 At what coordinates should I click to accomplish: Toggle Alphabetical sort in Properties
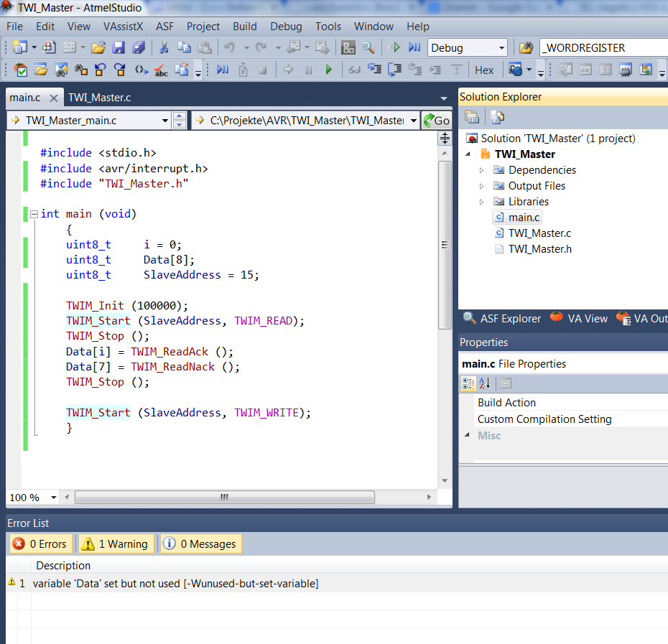(485, 383)
